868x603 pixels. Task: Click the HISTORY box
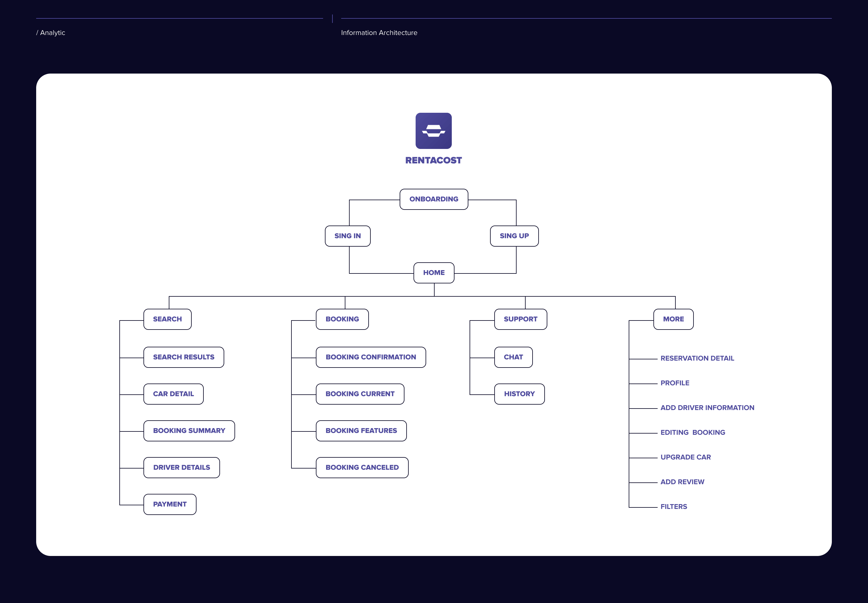[519, 394]
